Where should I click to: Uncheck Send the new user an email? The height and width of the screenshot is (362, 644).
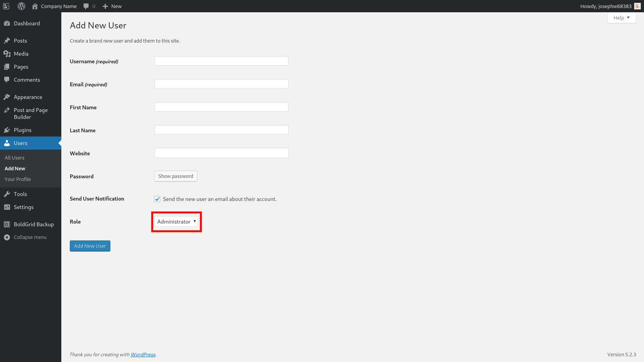157,199
